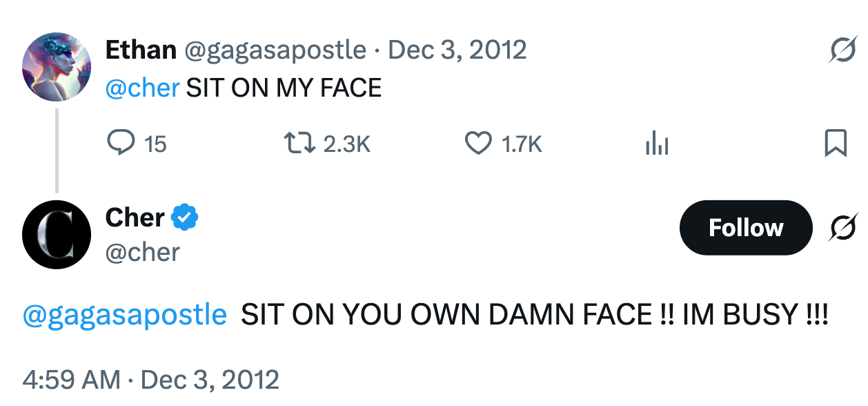Screen dimensions: 868x406
Task: Click the 2.3K retweet count
Action: pyautogui.click(x=347, y=143)
